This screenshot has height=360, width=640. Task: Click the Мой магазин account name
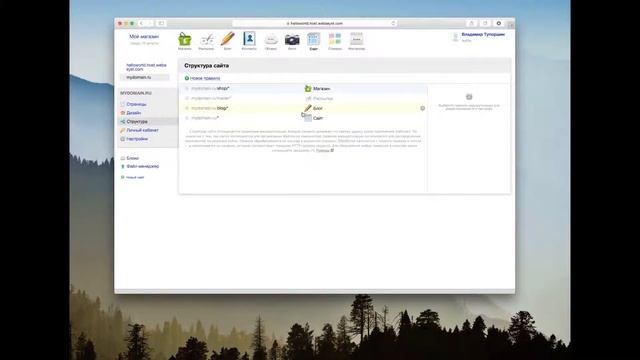click(144, 37)
